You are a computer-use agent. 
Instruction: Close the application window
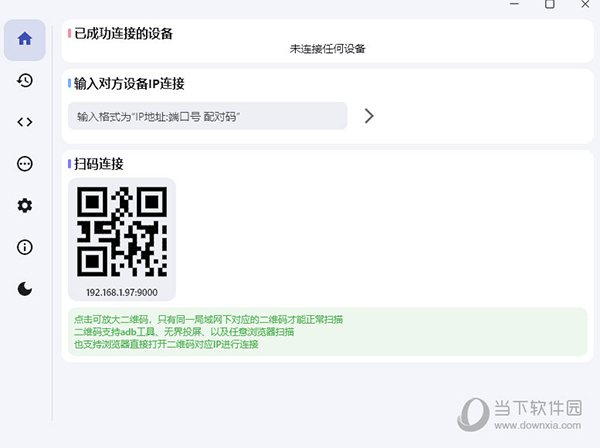pos(585,4)
